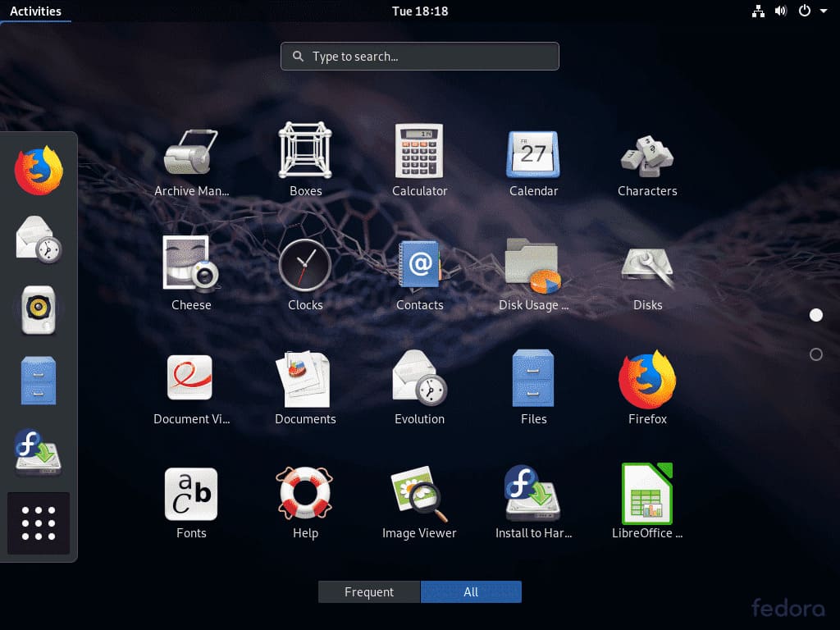The image size is (840, 630).
Task: Start the Install to Hard Drive tool
Action: coord(533,494)
